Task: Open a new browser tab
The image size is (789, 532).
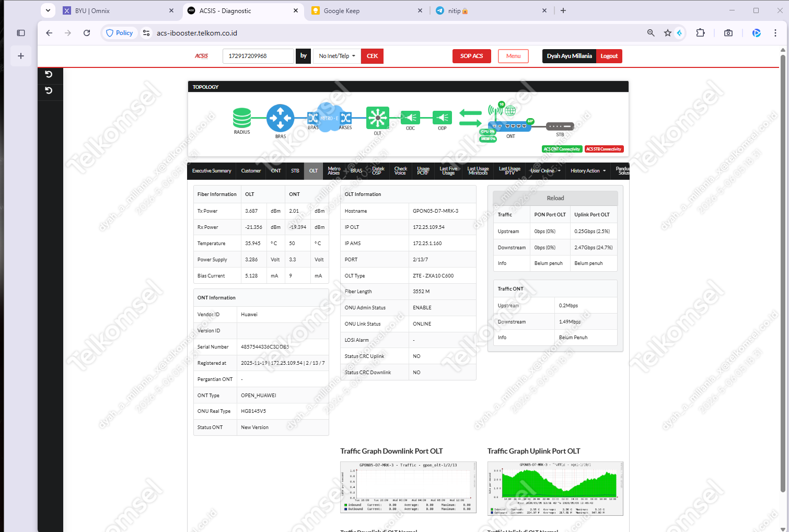Action: [x=563, y=10]
